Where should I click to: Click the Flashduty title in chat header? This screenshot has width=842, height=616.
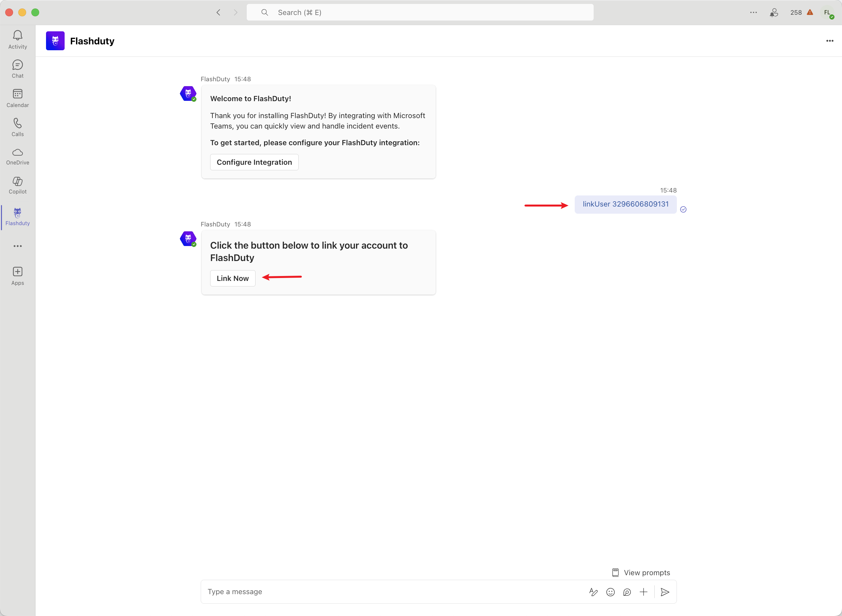click(92, 41)
